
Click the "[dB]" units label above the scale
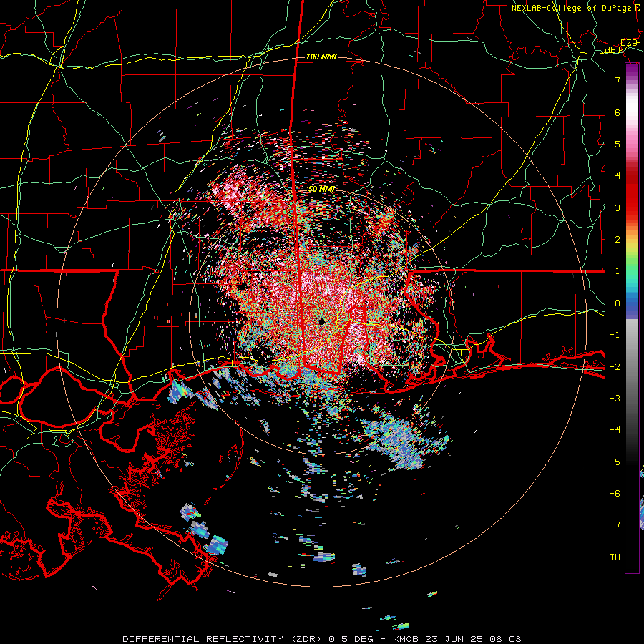click(611, 49)
